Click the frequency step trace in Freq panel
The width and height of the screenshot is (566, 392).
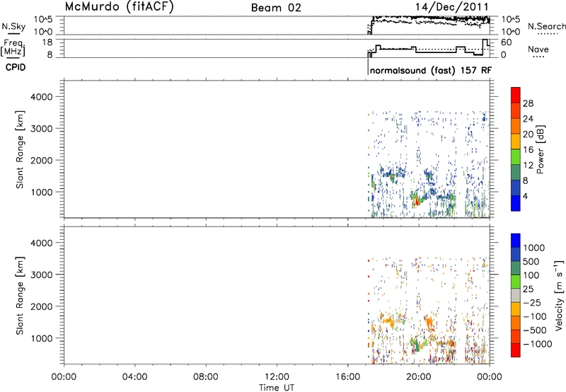pyautogui.click(x=429, y=49)
